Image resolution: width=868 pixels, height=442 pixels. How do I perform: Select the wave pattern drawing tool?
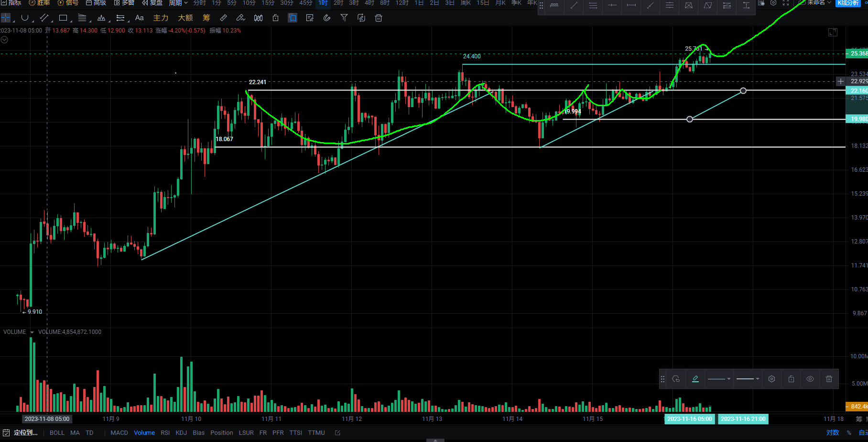(101, 18)
